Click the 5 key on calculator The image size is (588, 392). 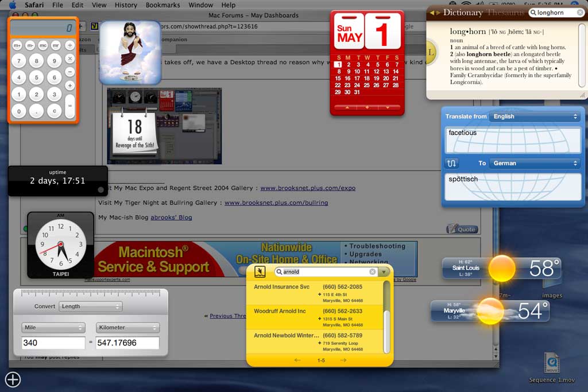36,77
